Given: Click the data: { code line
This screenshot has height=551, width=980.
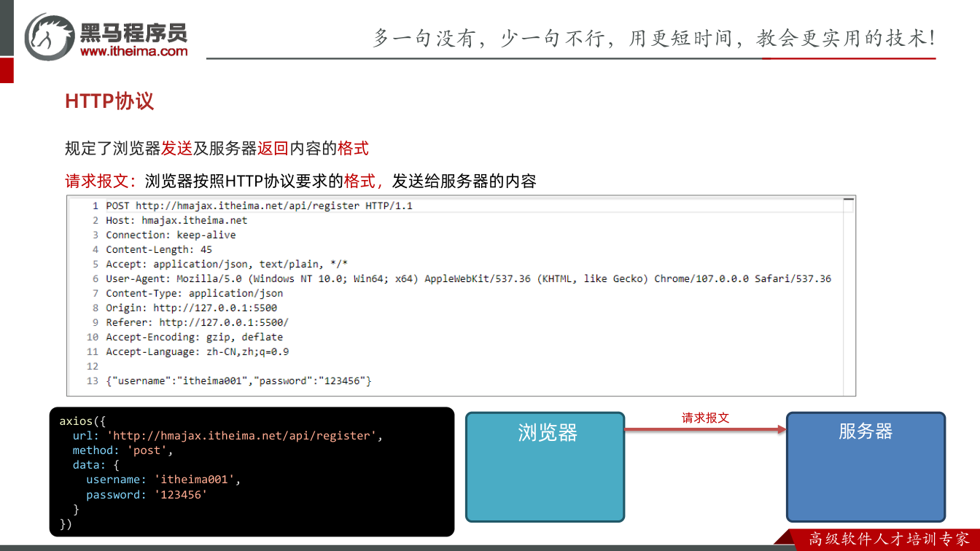Looking at the screenshot, I should point(96,465).
